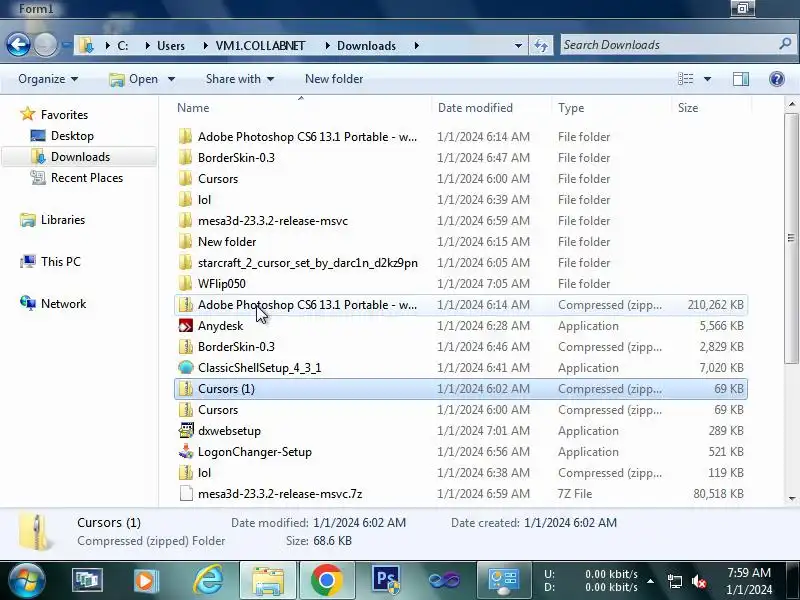Change view using the view icon
The image size is (800, 600).
(x=685, y=79)
